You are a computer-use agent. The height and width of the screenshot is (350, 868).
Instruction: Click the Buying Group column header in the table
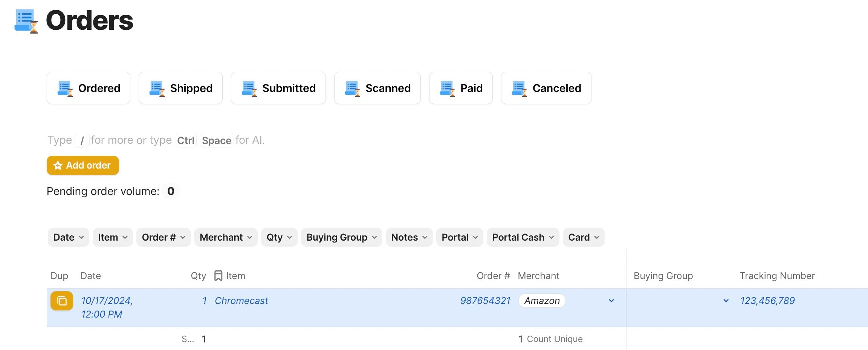click(x=663, y=276)
